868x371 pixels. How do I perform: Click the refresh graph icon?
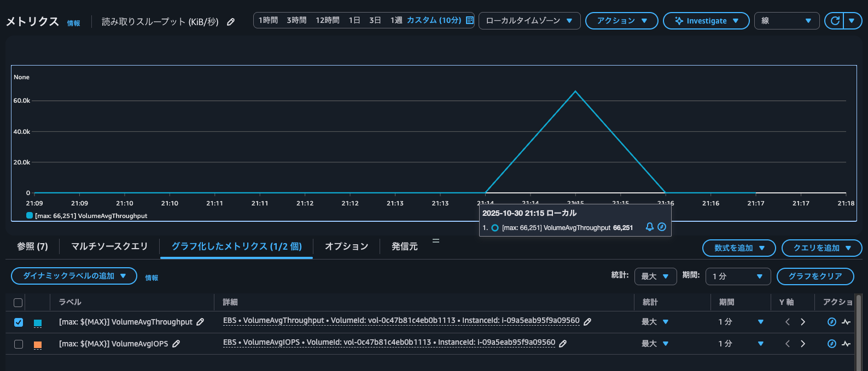tap(835, 21)
